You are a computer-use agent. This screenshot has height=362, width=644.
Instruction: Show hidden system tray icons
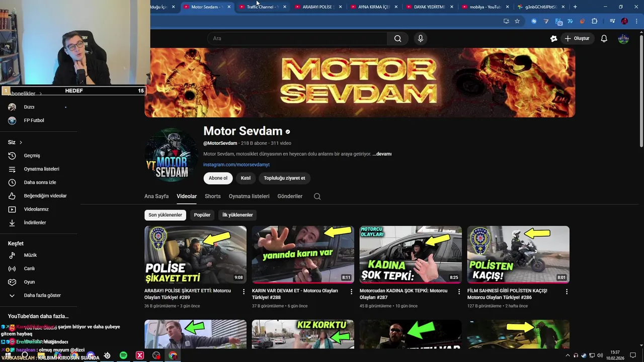[568, 355]
